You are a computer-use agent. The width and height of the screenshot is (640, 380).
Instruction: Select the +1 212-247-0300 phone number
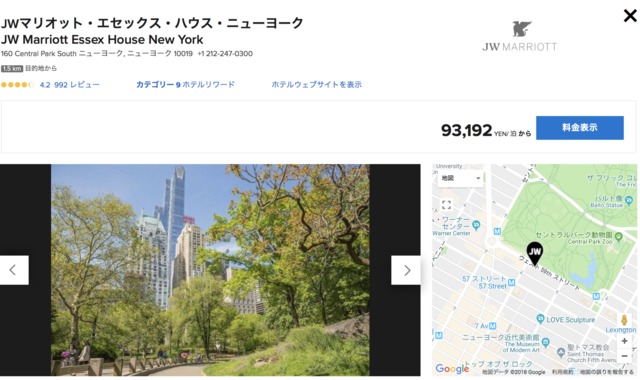tap(225, 53)
